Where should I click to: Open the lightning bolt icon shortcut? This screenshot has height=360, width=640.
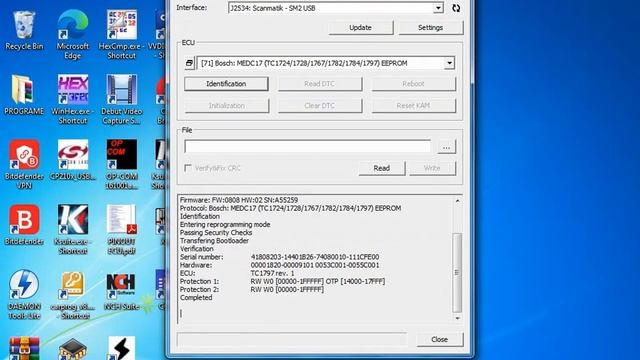click(x=121, y=348)
